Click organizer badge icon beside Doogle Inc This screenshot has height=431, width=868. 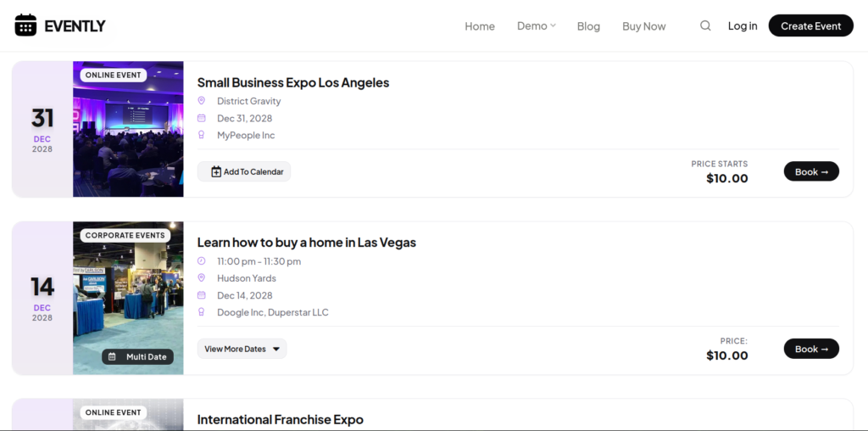(202, 312)
